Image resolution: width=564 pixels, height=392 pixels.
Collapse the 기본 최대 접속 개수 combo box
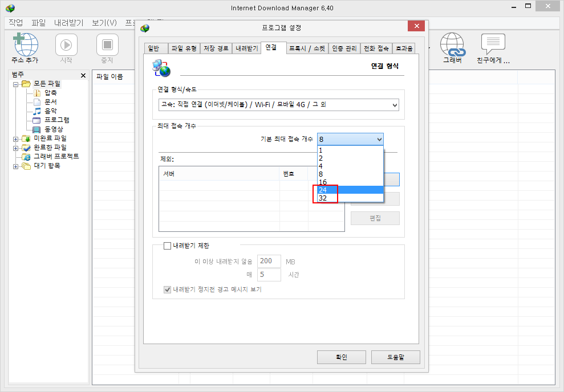[350, 139]
